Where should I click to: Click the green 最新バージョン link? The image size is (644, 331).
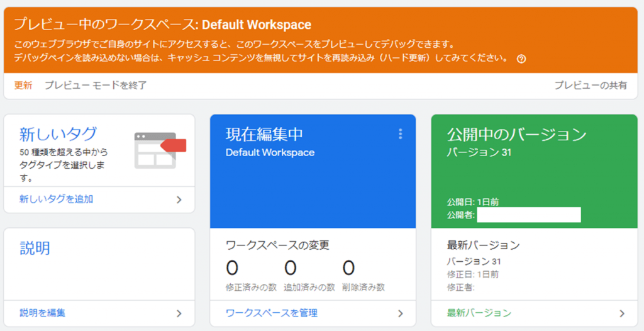[479, 313]
